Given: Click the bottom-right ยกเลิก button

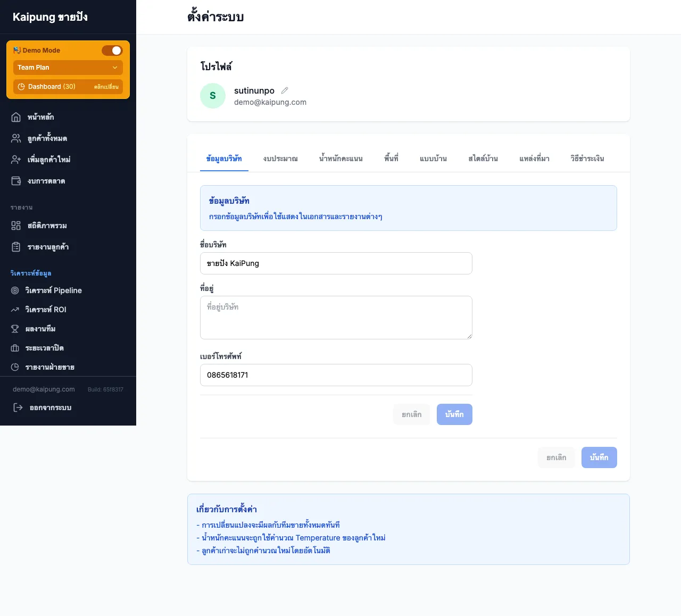Looking at the screenshot, I should 556,457.
